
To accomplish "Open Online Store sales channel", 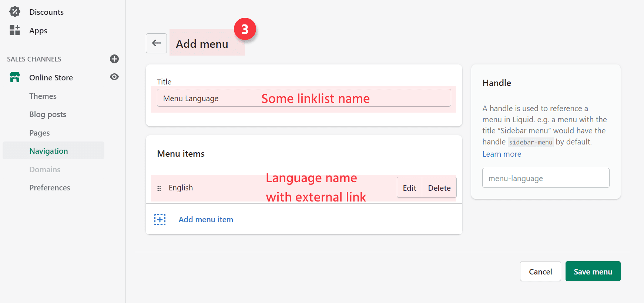I will [51, 78].
